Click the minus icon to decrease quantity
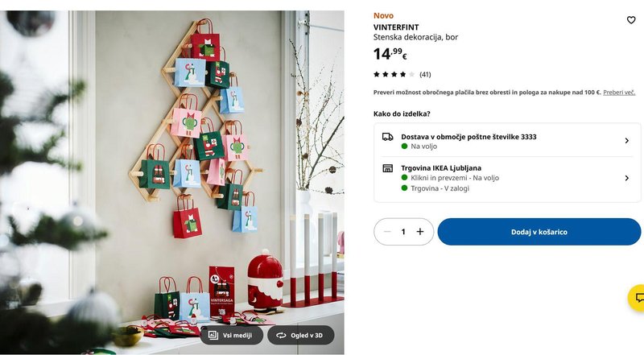The height and width of the screenshot is (355, 644). (x=387, y=232)
